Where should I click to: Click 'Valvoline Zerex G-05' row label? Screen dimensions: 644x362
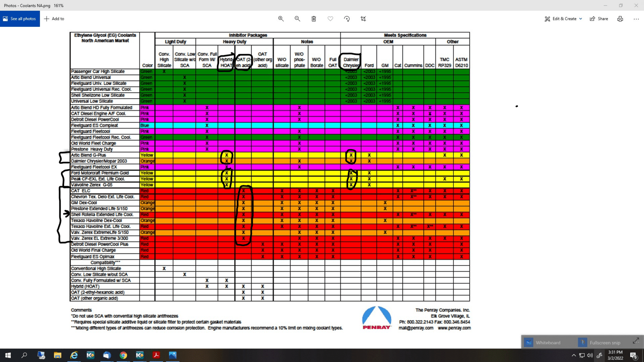pyautogui.click(x=92, y=185)
